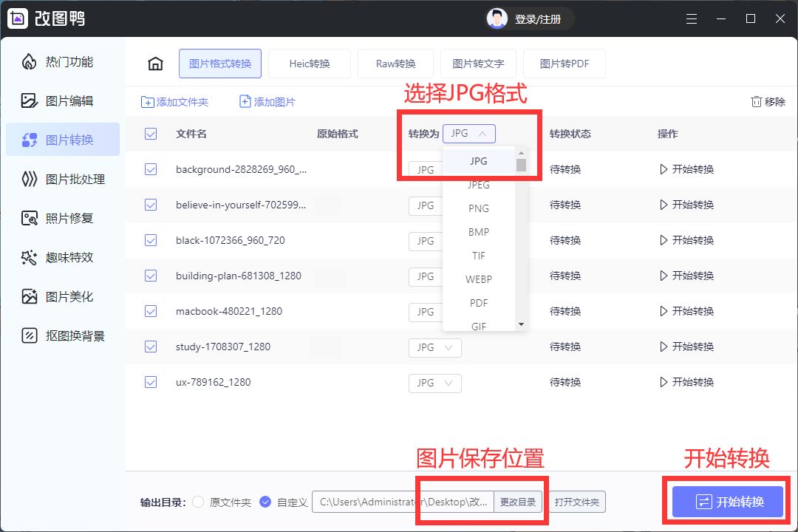Select the 照片修复 sidebar icon

(63, 217)
